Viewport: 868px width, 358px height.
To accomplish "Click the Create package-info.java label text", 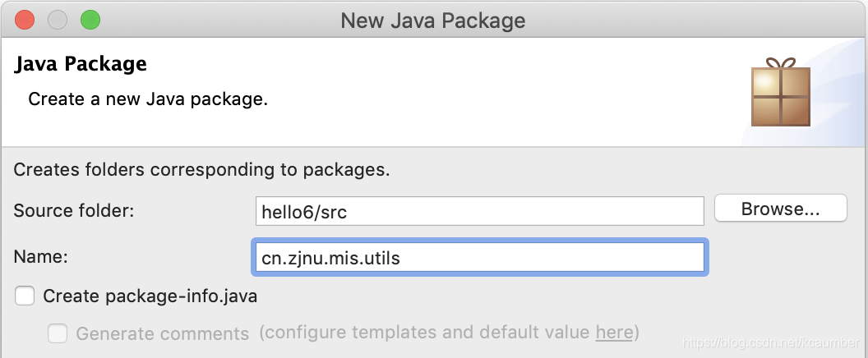I will [150, 296].
